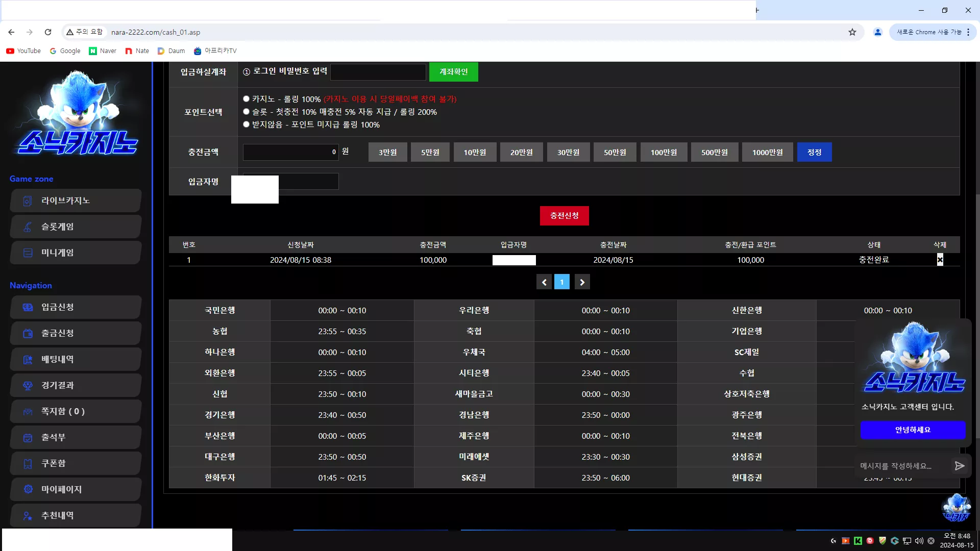Image resolution: width=980 pixels, height=551 pixels.
Task: Click the betting history (배팅내역) icon
Action: tap(28, 360)
